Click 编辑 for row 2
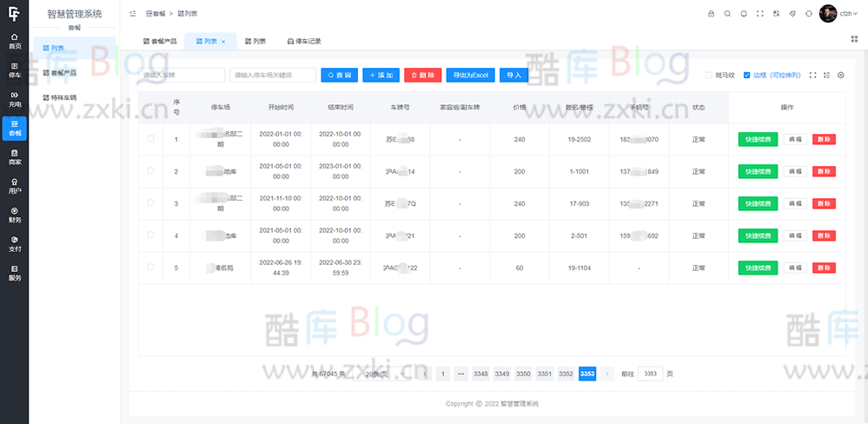This screenshot has width=868, height=424. 795,171
